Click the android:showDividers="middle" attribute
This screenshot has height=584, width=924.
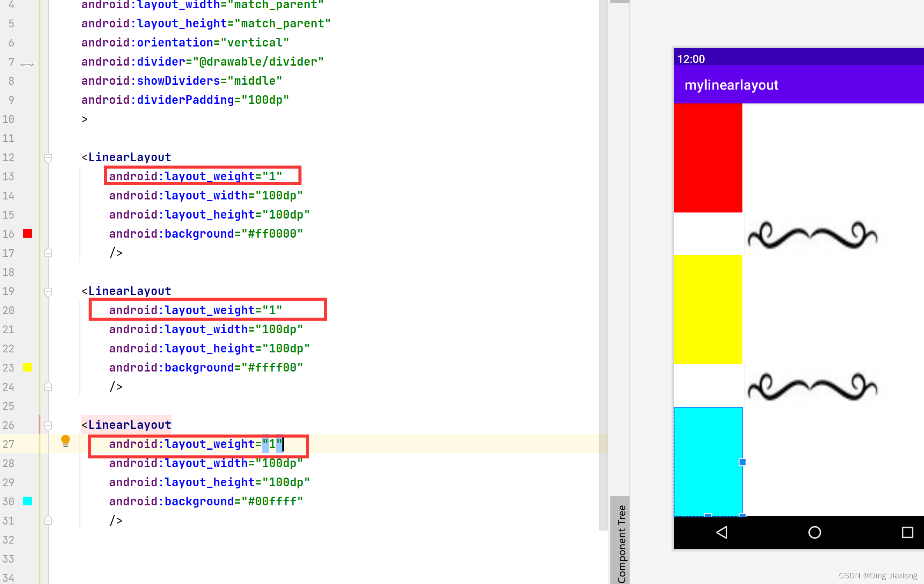pos(182,81)
